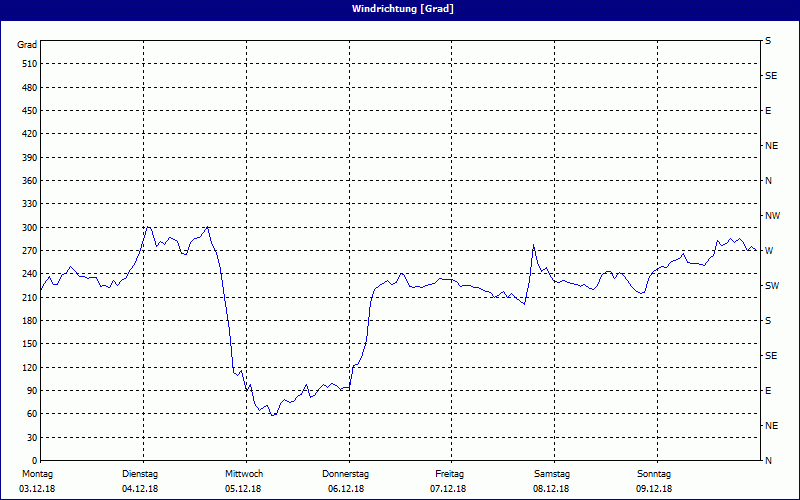This screenshot has height=500, width=800.
Task: Click the date "03.12.18"
Action: coord(37,489)
